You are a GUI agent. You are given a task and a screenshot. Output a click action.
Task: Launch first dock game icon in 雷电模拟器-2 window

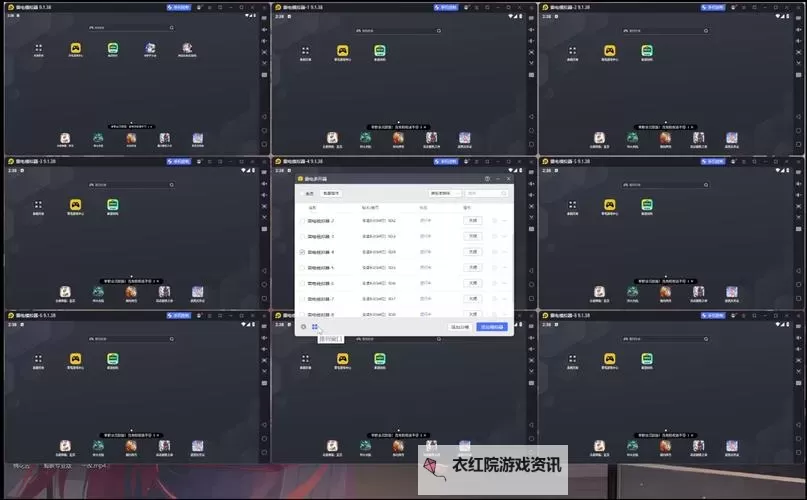(600, 137)
